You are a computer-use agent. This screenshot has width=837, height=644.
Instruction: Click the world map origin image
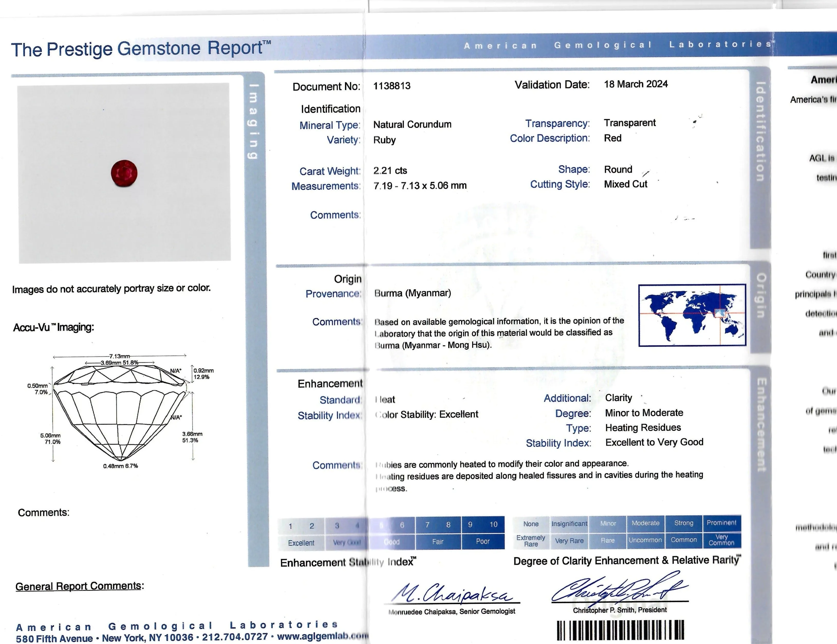[692, 315]
